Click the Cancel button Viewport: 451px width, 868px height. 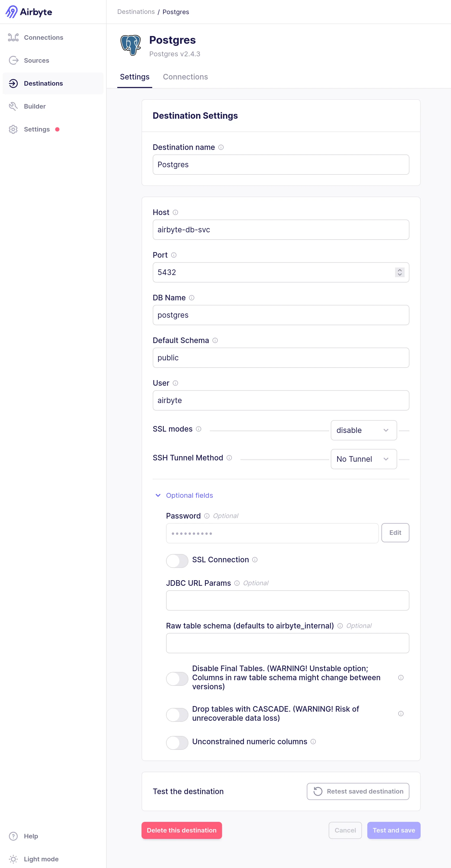coord(345,830)
